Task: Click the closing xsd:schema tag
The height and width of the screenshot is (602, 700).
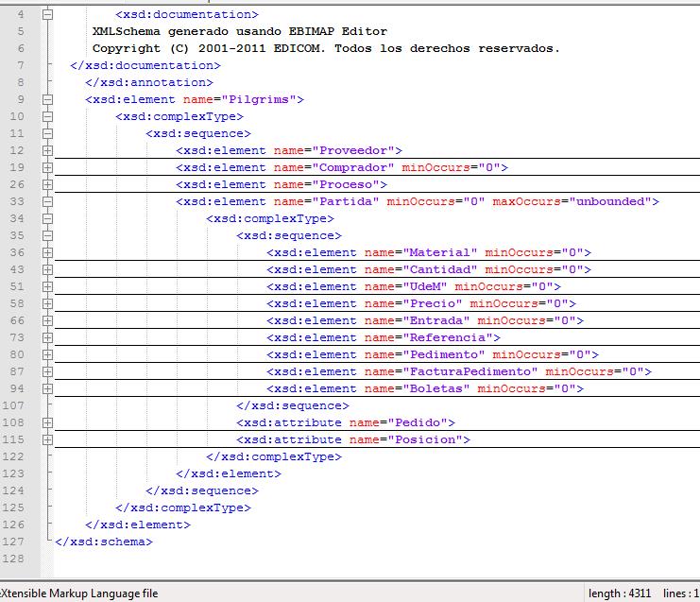Action: (x=106, y=542)
